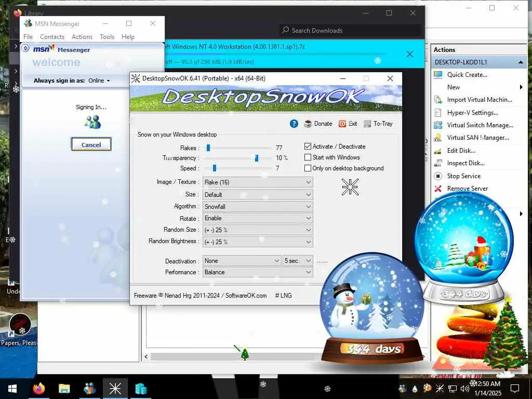Click the snowflake texture preview image
Screen dimensions: 532x399
[x=350, y=187]
